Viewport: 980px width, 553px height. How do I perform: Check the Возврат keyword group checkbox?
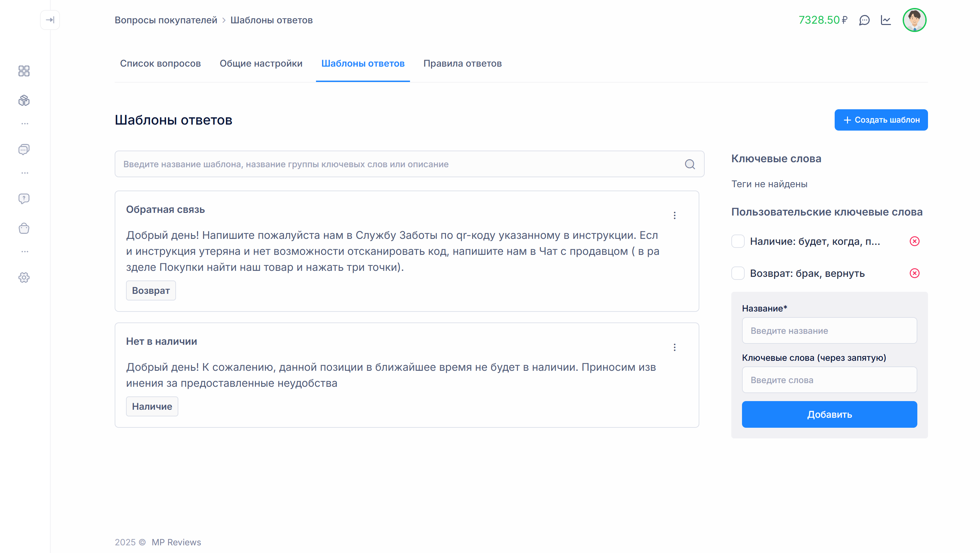pos(738,273)
